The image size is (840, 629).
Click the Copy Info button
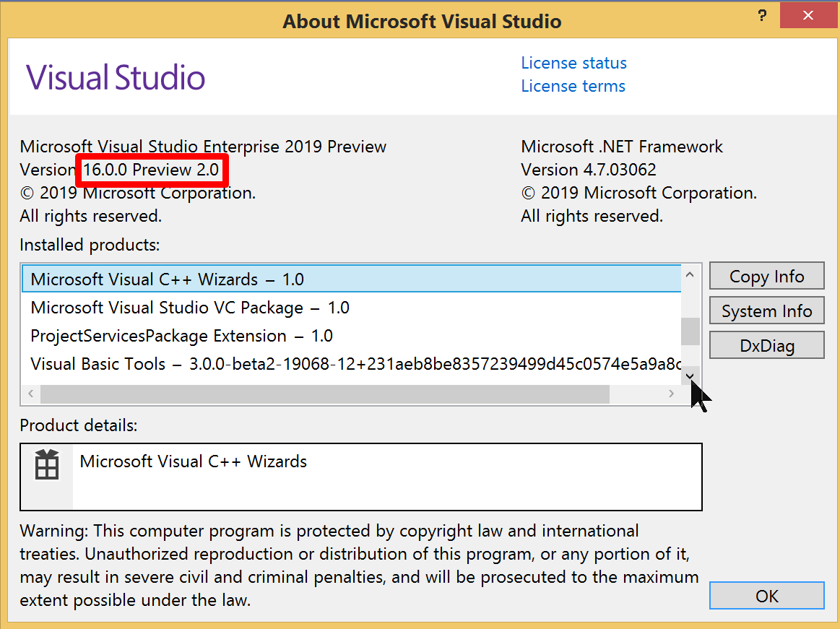[x=766, y=276]
